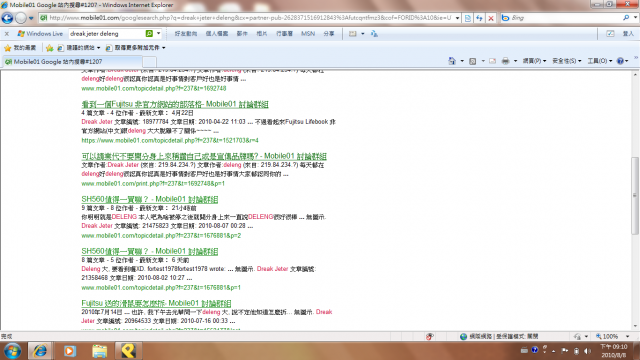
Task: Open the recent pages dropdown arrow
Action: coord(31,18)
